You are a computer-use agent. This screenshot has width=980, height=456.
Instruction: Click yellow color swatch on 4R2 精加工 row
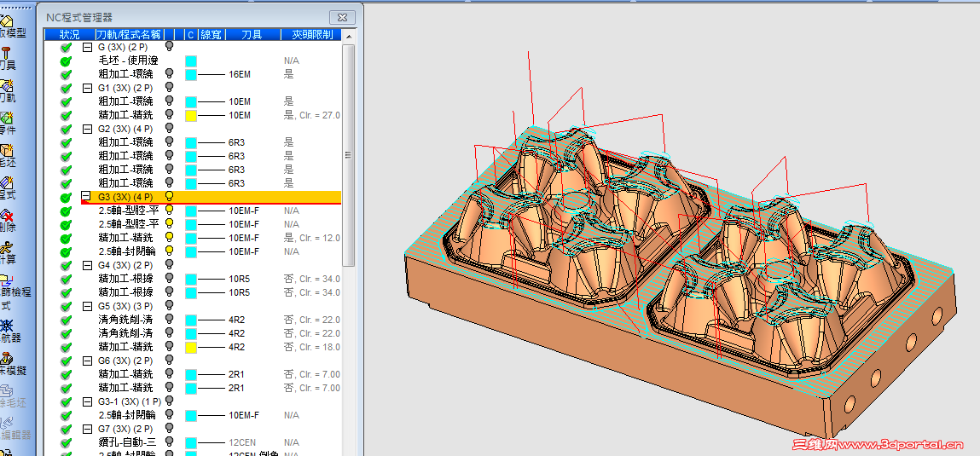click(191, 347)
